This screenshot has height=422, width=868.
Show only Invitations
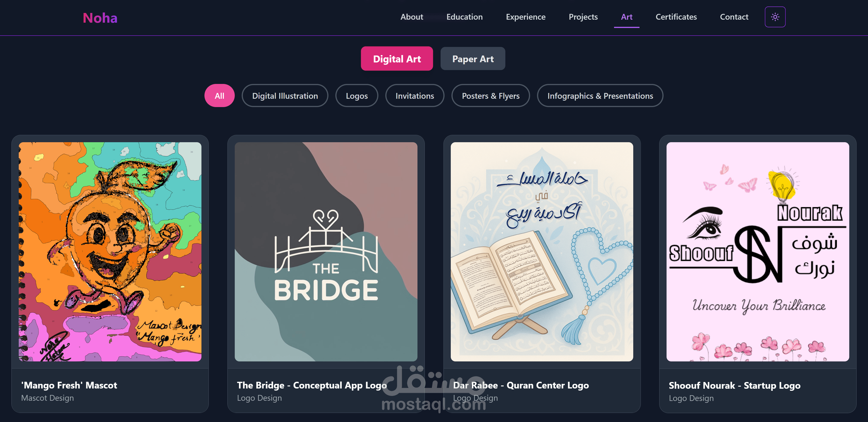coord(414,96)
